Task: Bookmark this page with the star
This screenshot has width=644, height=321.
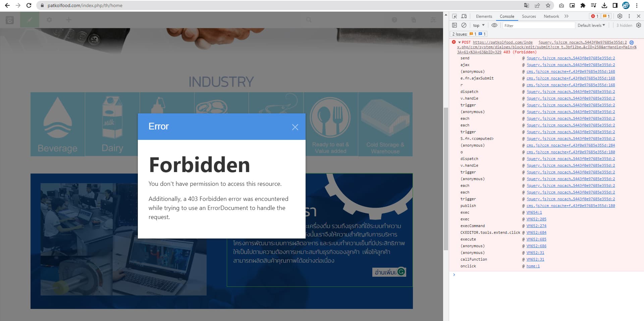Action: click(x=548, y=5)
